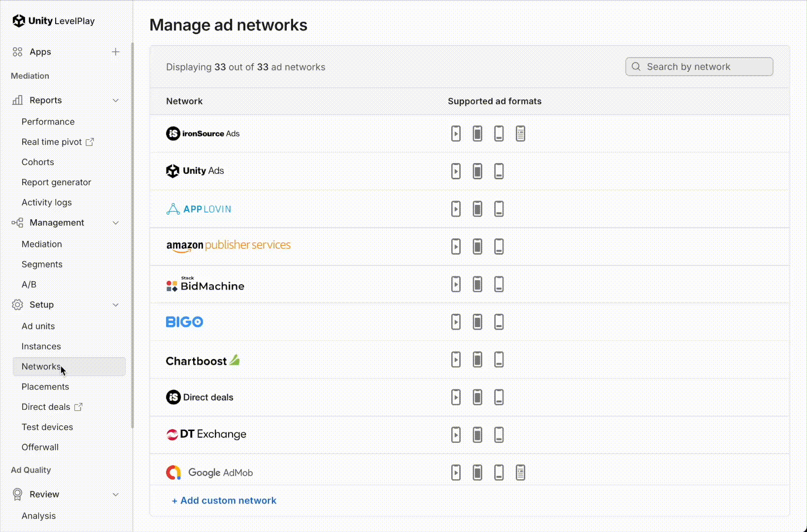Click the native ad format icon for Google AdMob
The height and width of the screenshot is (532, 807).
521,472
